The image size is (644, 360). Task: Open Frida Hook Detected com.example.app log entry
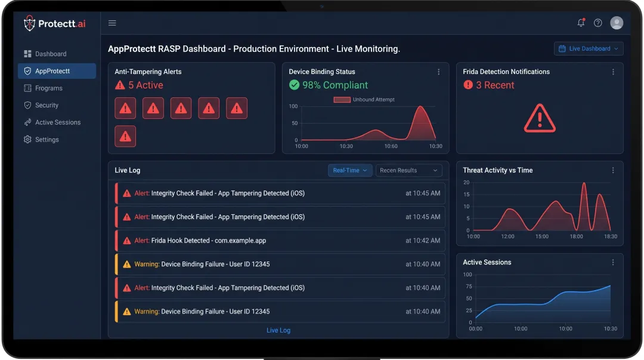pyautogui.click(x=280, y=241)
